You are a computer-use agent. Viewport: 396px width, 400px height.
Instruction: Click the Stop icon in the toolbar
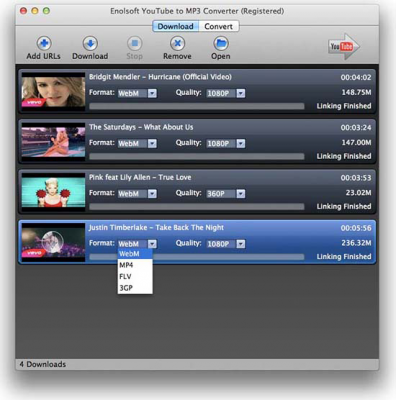tap(134, 43)
